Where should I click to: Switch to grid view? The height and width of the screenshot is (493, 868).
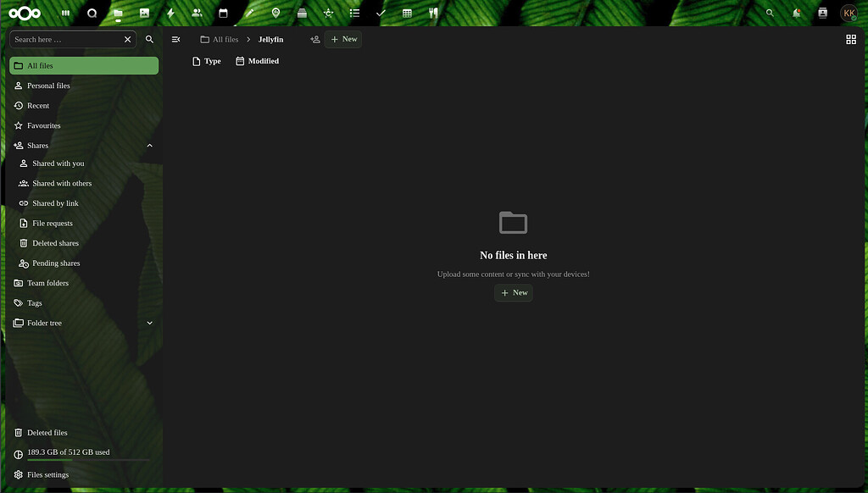pos(851,39)
